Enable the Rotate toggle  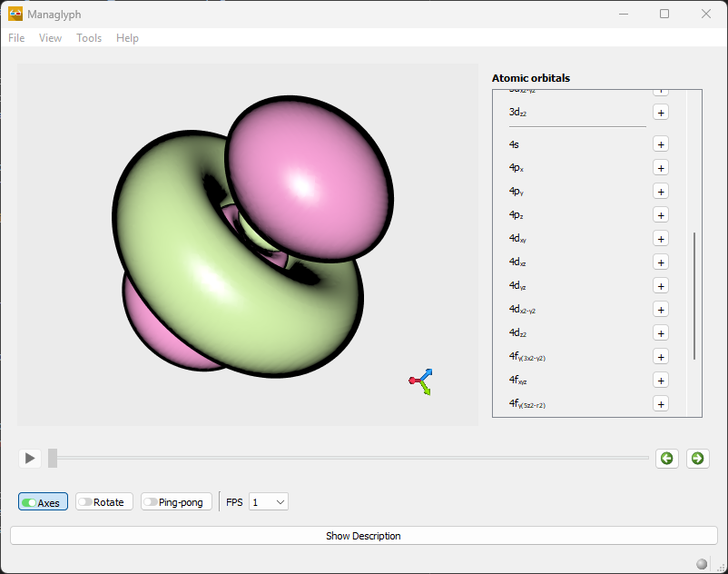tap(104, 502)
